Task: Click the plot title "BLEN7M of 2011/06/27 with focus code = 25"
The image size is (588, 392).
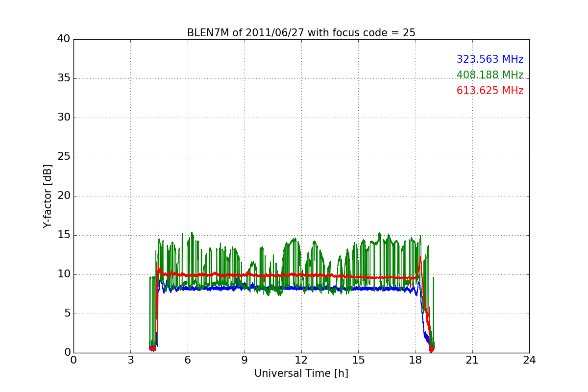Action: tap(301, 33)
